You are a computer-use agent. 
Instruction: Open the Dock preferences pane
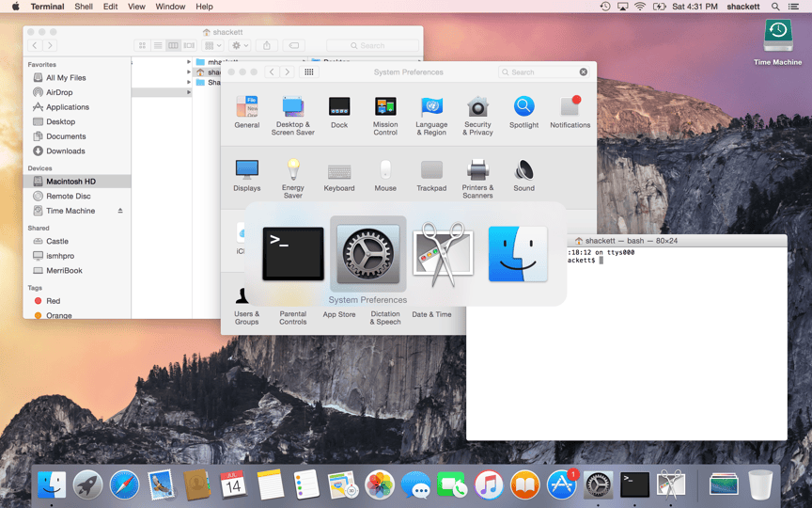pyautogui.click(x=339, y=113)
